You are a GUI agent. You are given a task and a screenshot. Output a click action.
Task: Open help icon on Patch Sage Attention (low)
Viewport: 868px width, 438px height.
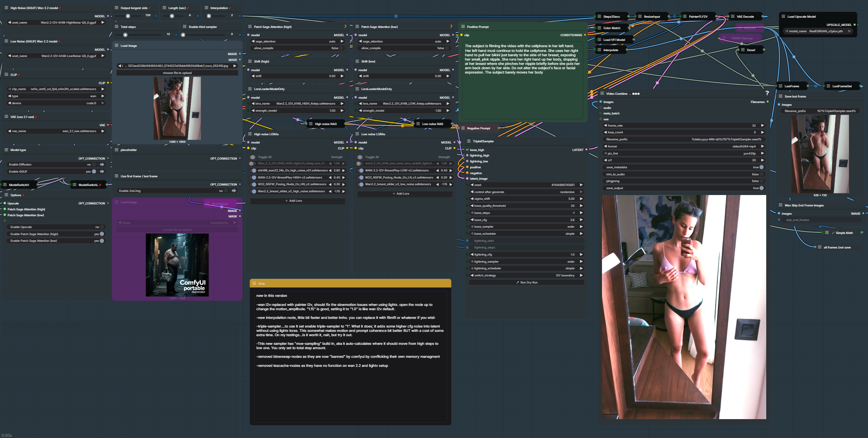[451, 27]
